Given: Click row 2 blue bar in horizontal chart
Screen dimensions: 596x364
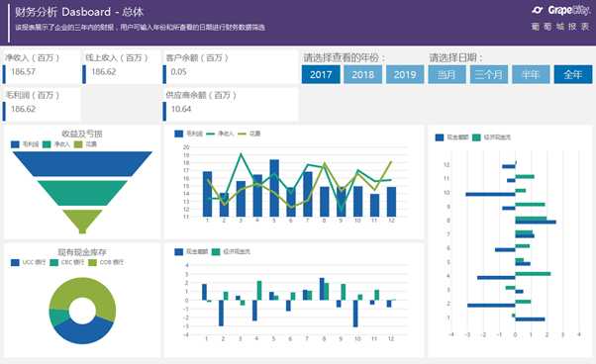Looking at the screenshot, I should point(491,306).
